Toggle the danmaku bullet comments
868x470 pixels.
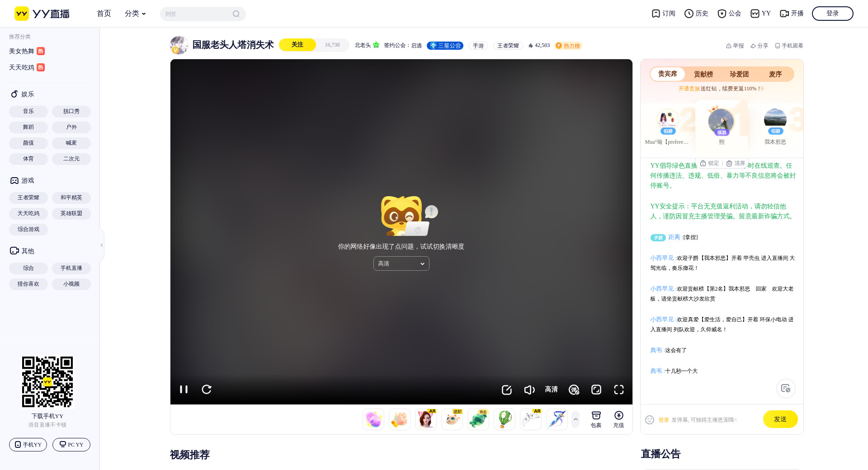[x=574, y=390]
